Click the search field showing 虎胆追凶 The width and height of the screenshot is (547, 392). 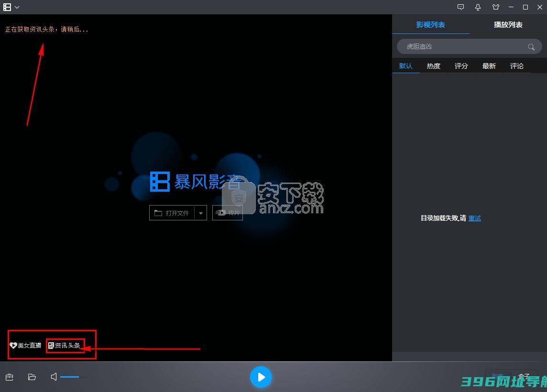469,46
